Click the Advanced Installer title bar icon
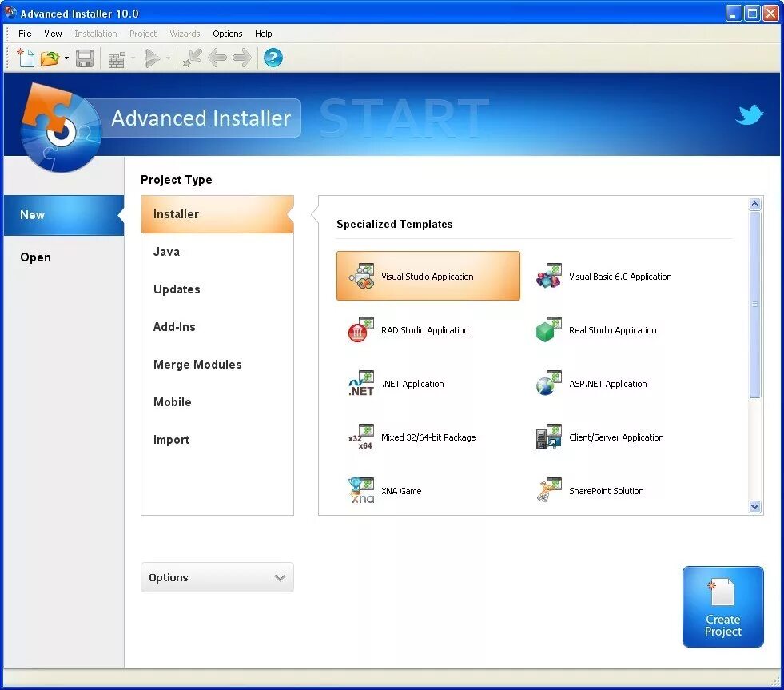The image size is (784, 690). pyautogui.click(x=10, y=13)
